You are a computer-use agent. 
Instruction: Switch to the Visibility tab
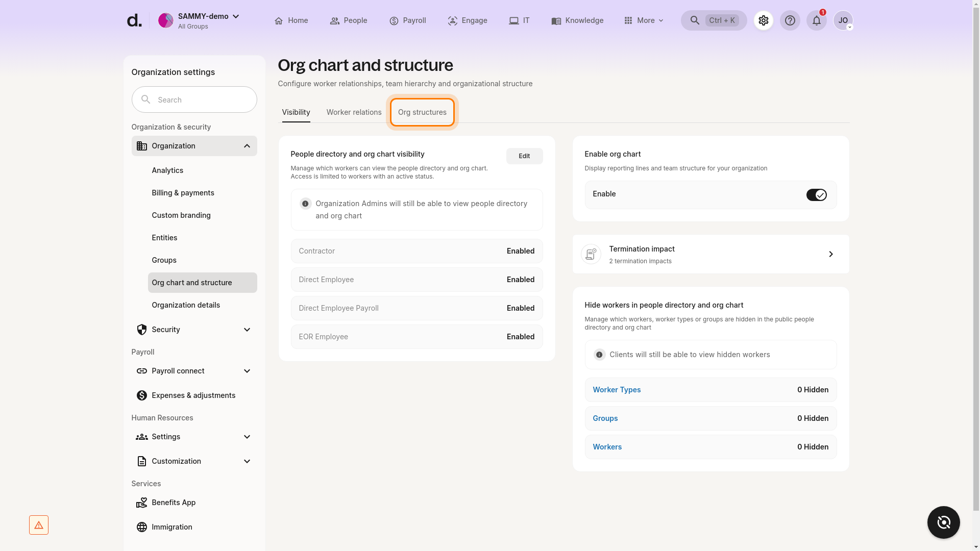[296, 112]
